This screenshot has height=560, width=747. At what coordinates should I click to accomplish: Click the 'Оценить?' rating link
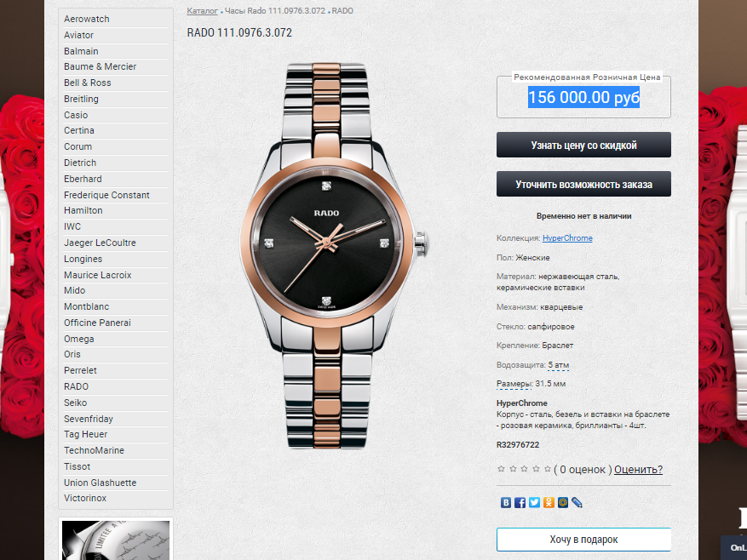[638, 470]
